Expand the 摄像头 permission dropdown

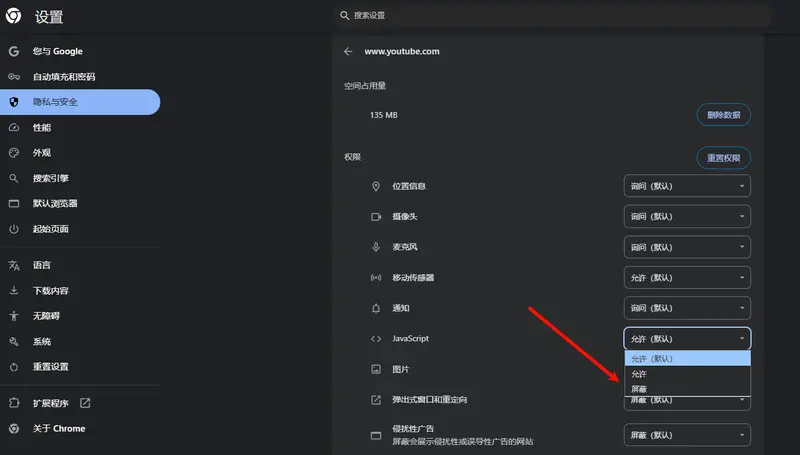tap(687, 217)
